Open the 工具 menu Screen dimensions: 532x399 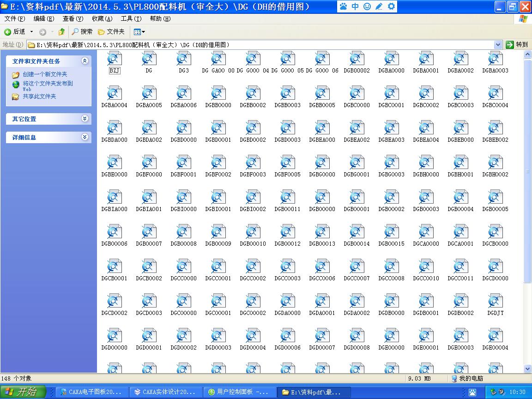[131, 18]
